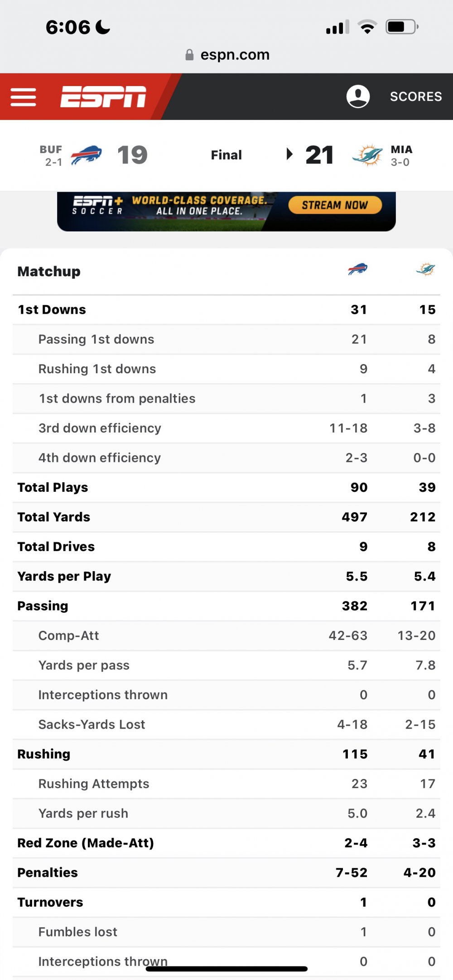Tap the Matchup section heading
Viewport: 453px width, 980px height.
(x=49, y=271)
